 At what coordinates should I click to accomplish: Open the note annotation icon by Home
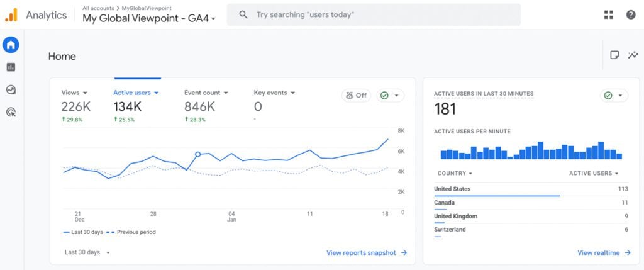click(x=614, y=55)
